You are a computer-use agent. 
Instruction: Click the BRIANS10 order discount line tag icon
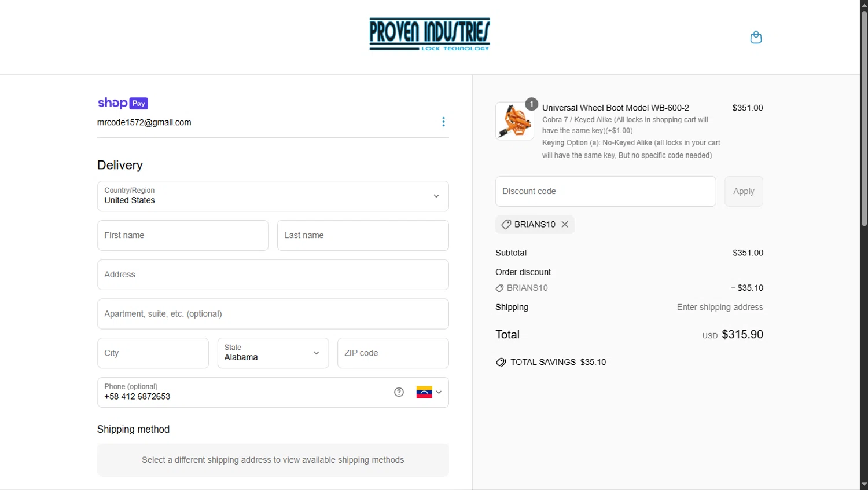tap(499, 288)
